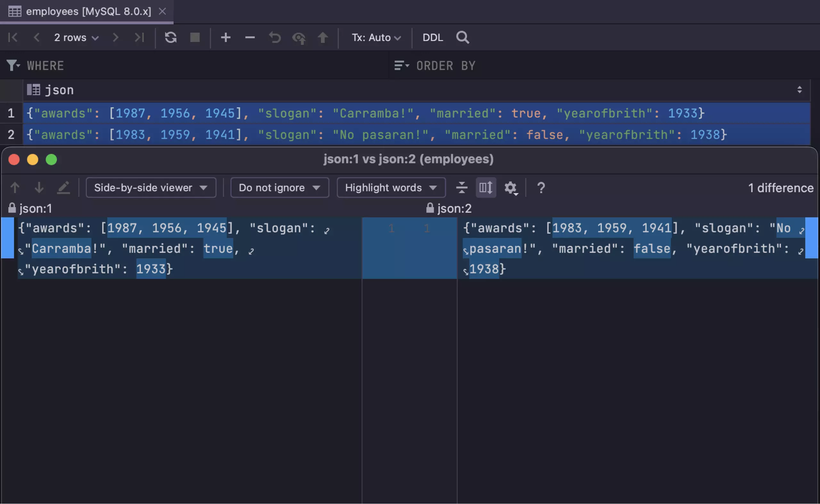Toggle the synchronized scrolling icon
This screenshot has height=504, width=820.
click(486, 187)
